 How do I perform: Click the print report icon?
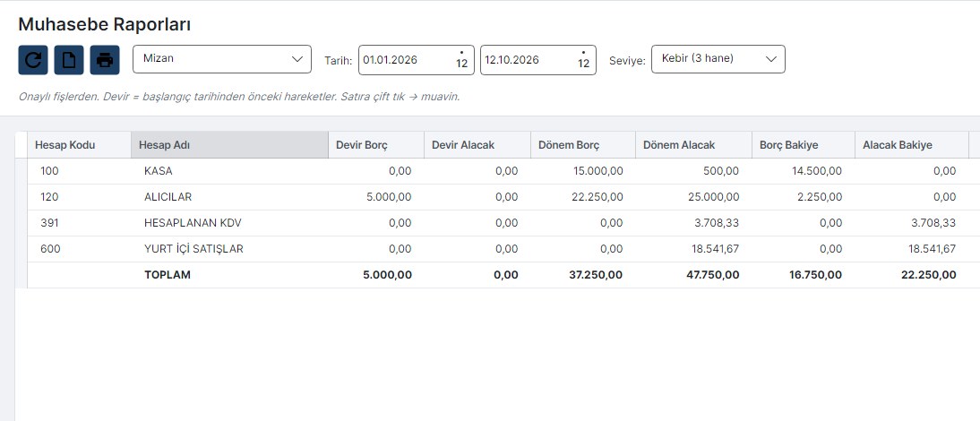(x=105, y=60)
